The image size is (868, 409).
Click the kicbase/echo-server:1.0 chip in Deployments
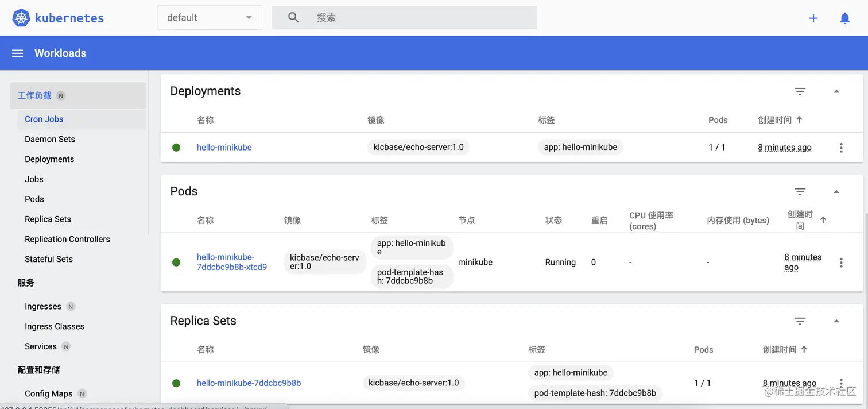(418, 148)
